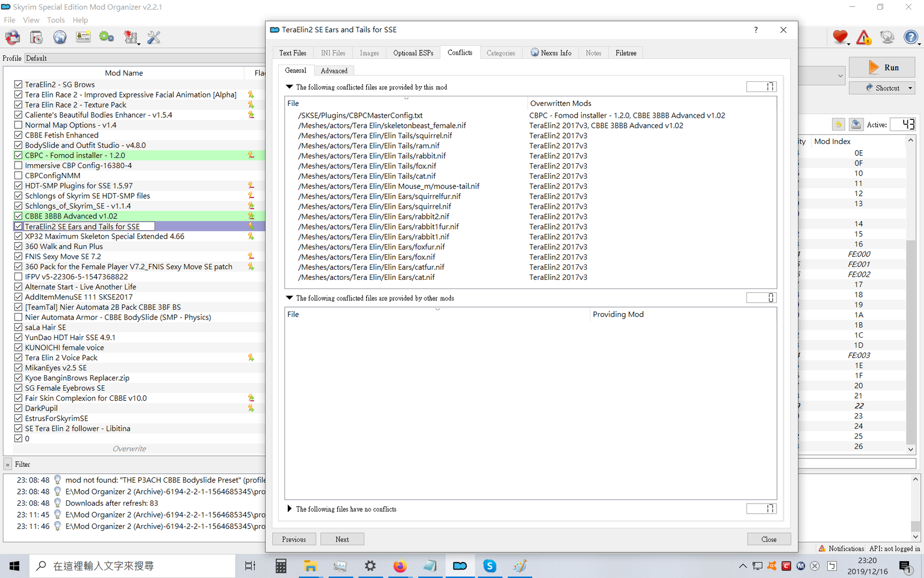924x578 pixels.
Task: Toggle checkbox for saLa Hair SE
Action: tap(18, 328)
